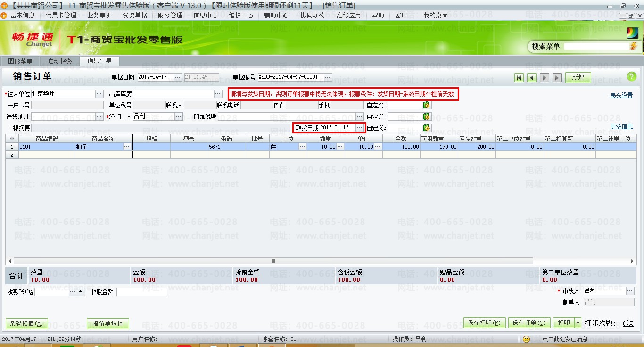Screen dimensions: 644x347
Task: Open the 表头设置 link
Action: [621, 95]
